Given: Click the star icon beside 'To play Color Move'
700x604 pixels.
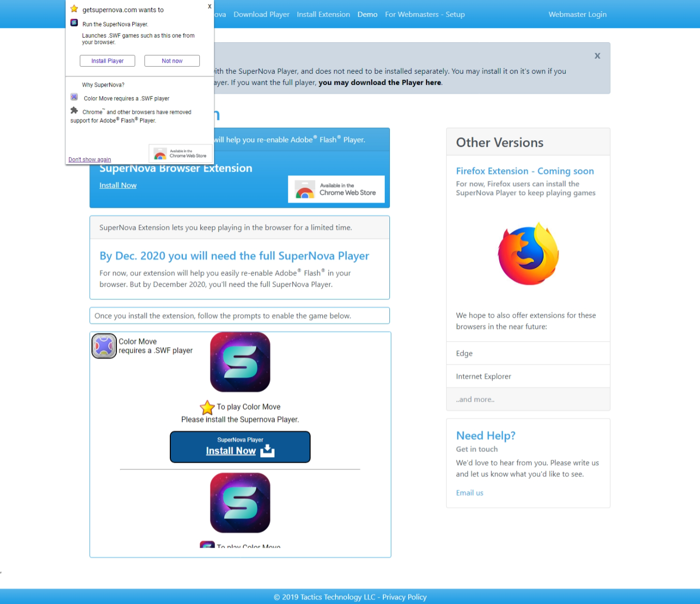Looking at the screenshot, I should (x=207, y=407).
